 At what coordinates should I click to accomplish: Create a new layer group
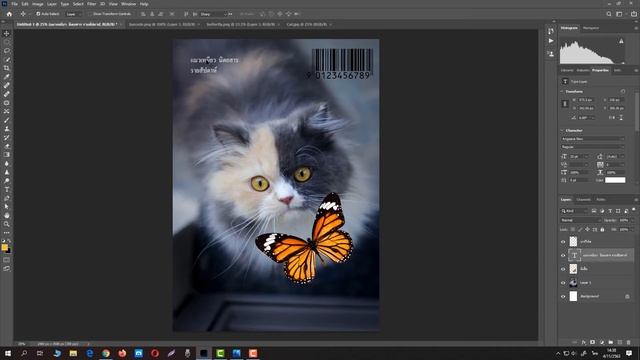[611, 342]
